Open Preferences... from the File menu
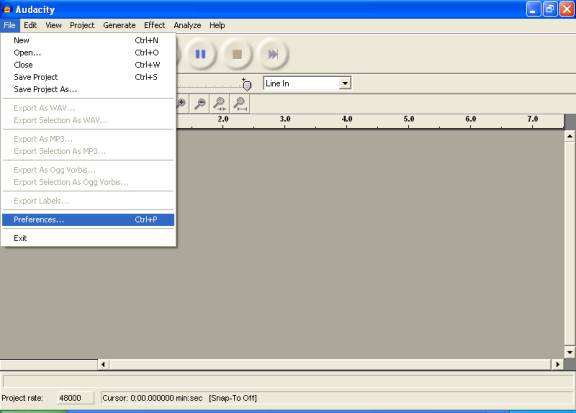This screenshot has height=413, width=576. coord(88,219)
